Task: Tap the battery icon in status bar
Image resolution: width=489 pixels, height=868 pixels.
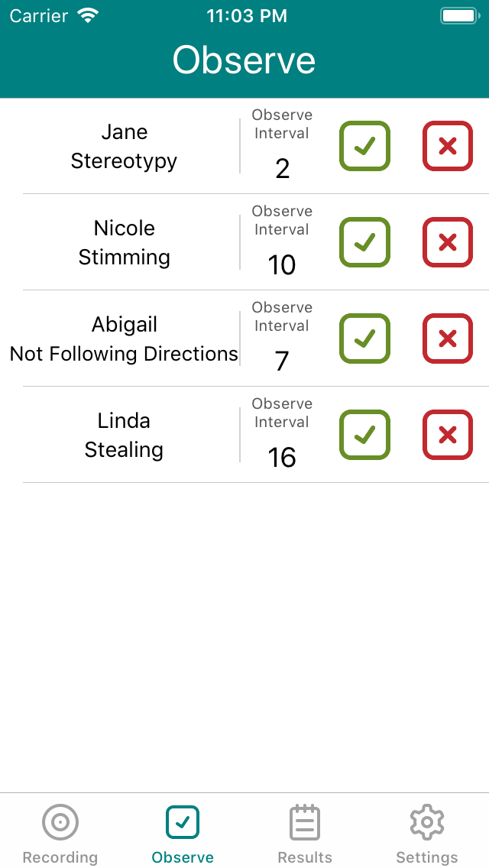Action: [x=459, y=15]
